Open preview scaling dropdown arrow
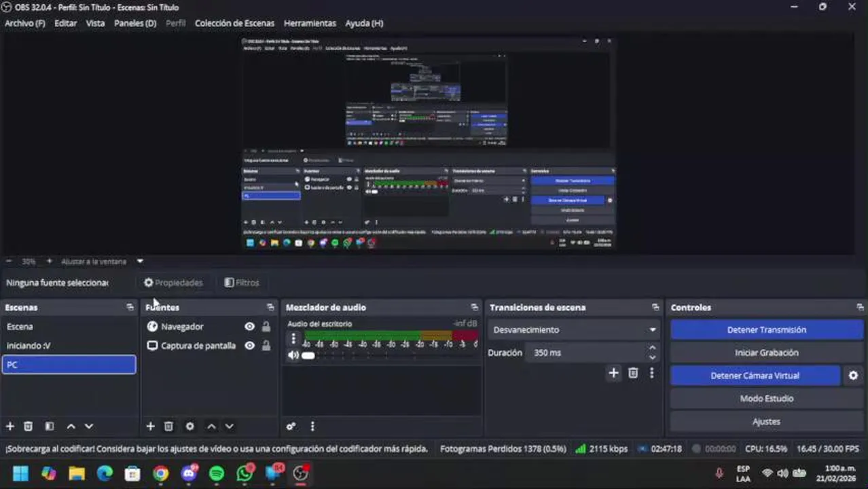The image size is (868, 489). point(140,261)
